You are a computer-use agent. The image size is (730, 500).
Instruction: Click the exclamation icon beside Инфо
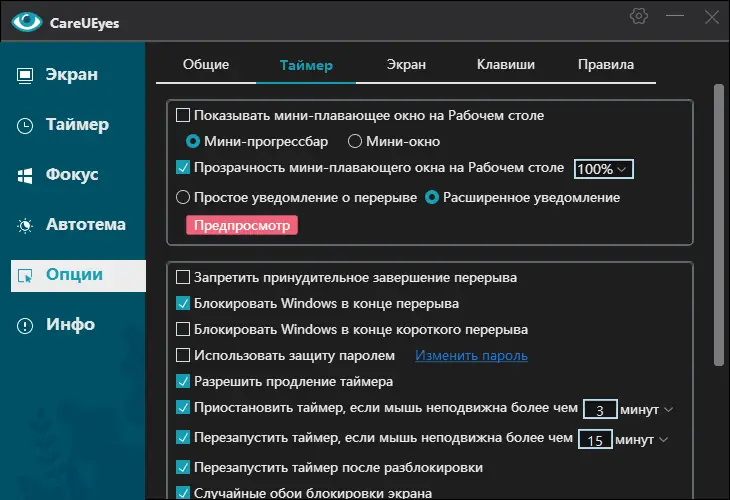pyautogui.click(x=25, y=325)
